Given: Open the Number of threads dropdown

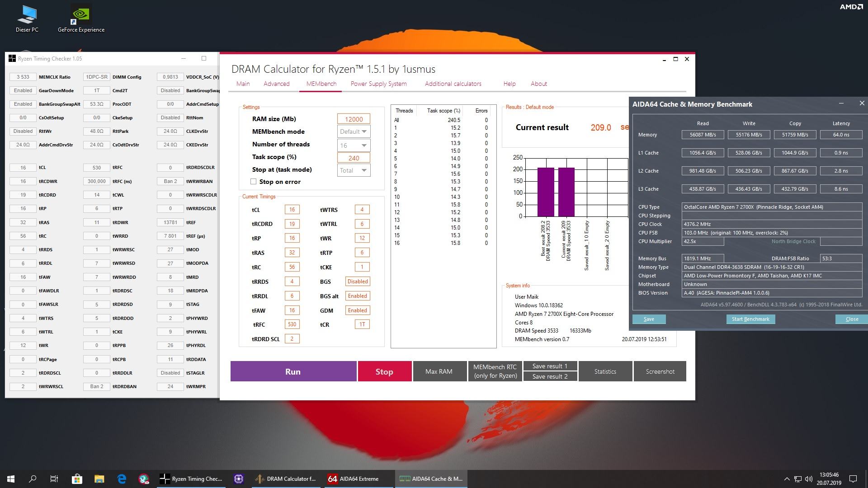Looking at the screenshot, I should tap(354, 145).
